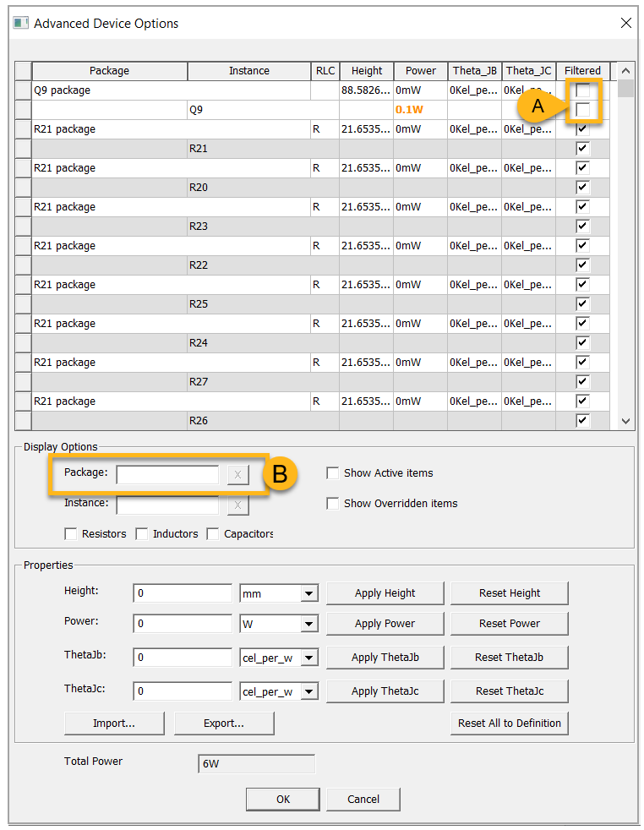This screenshot has height=830, width=644.
Task: Open the Height unit dropdown set to mm
Action: point(309,594)
